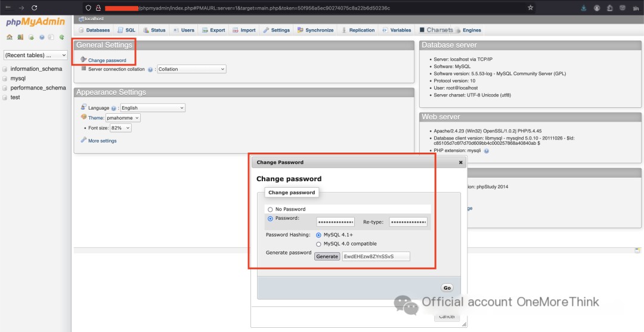Focus the Password input field
Viewport: 644px width, 332px height.
[x=335, y=222]
